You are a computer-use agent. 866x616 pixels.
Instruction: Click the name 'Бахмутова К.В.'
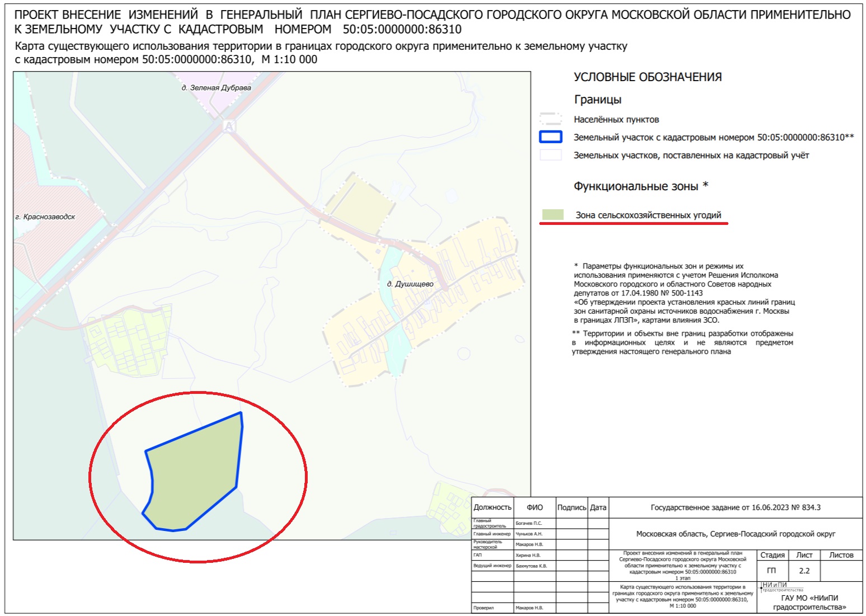(x=531, y=566)
